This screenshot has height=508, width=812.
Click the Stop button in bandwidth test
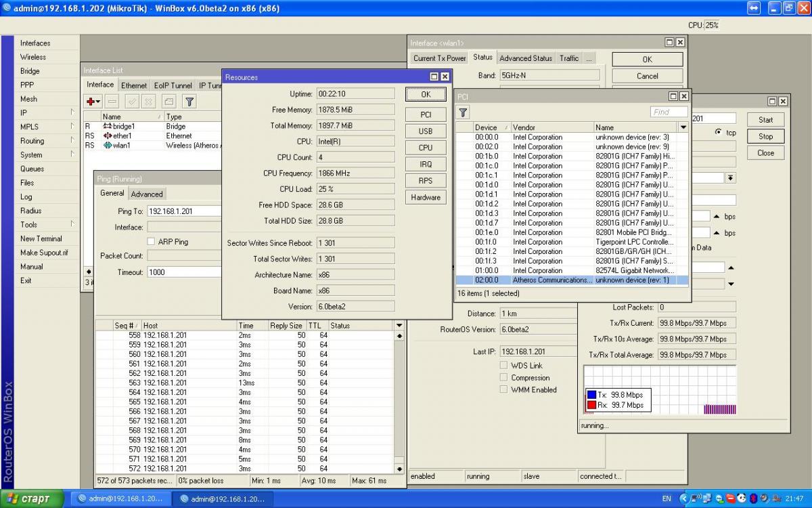[765, 136]
